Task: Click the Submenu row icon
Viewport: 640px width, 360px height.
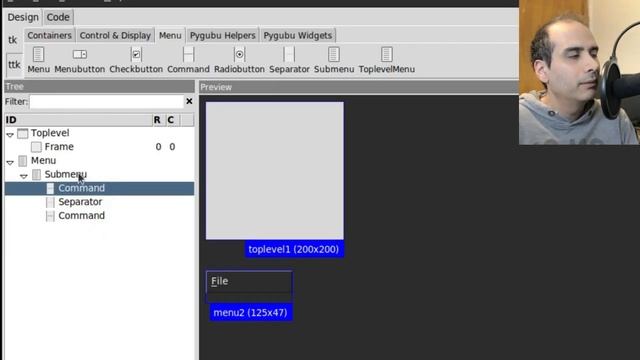Action: (x=36, y=175)
